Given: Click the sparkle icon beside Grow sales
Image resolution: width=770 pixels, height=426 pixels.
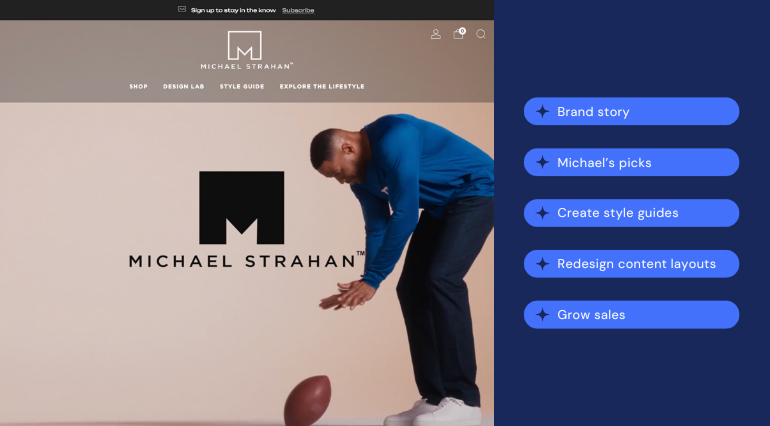Looking at the screenshot, I should (542, 315).
